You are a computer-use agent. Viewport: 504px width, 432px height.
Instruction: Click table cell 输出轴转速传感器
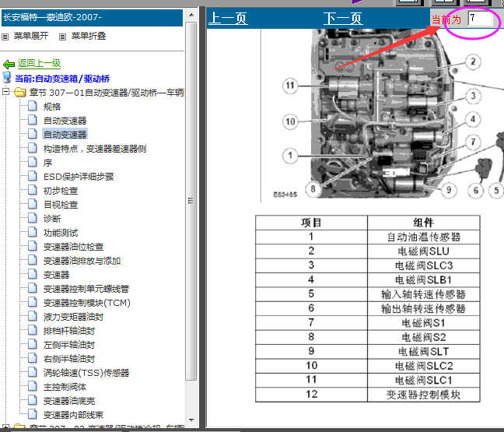coord(423,308)
